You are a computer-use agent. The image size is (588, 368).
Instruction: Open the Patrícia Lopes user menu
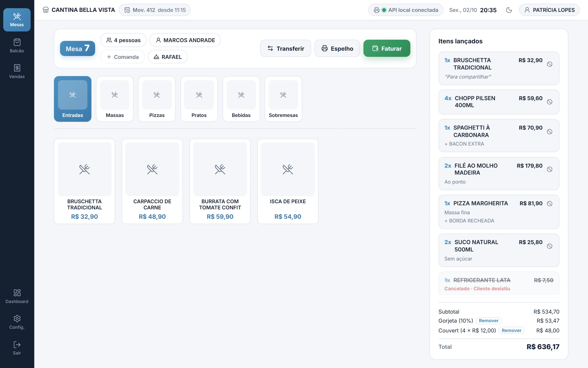[x=549, y=10]
